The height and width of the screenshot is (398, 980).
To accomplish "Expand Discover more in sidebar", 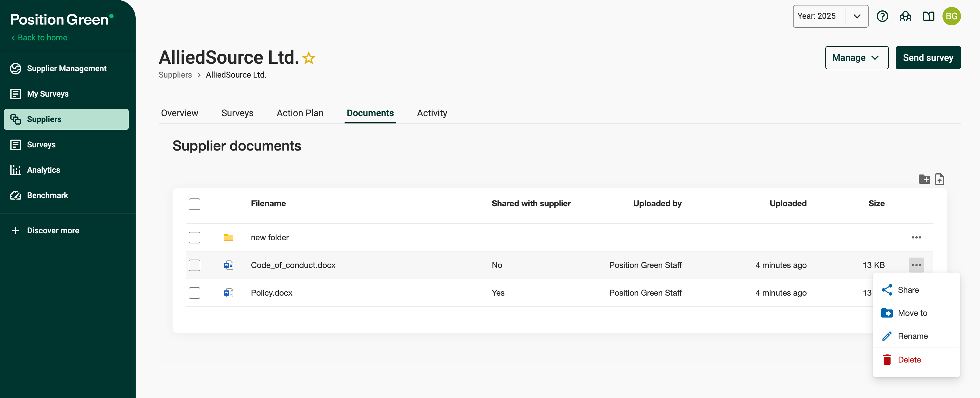I will click(53, 231).
